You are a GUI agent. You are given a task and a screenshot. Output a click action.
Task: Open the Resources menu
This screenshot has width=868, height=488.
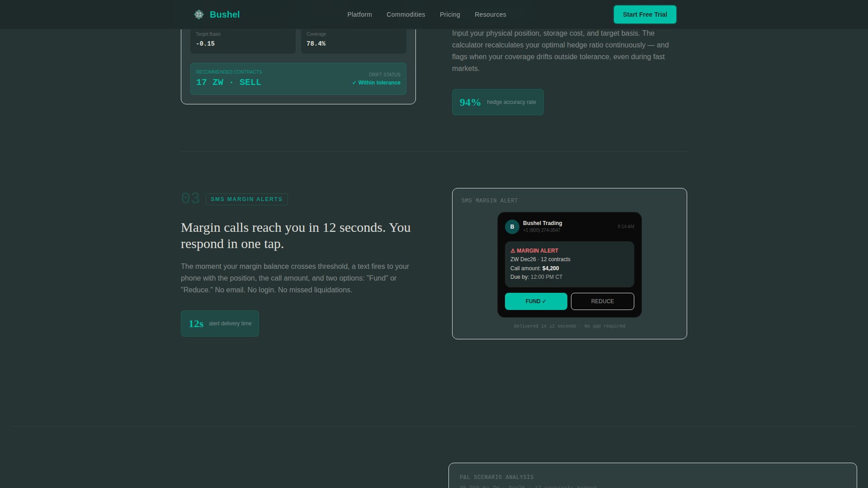pyautogui.click(x=490, y=14)
